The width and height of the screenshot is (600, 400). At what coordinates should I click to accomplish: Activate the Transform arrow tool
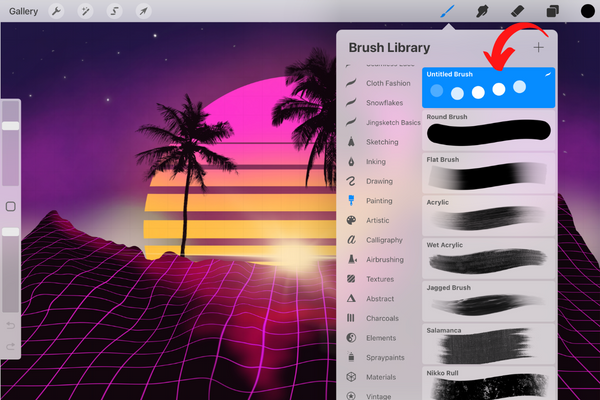click(143, 11)
